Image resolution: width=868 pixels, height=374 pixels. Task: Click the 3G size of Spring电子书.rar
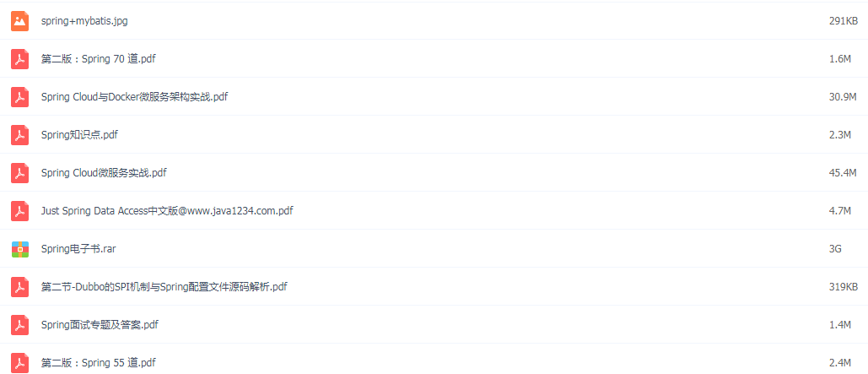click(835, 249)
